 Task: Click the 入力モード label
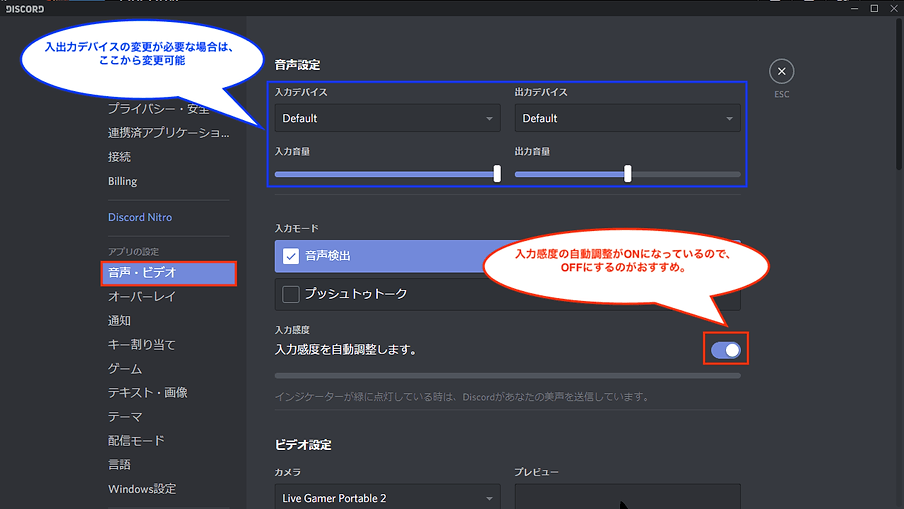coord(297,228)
